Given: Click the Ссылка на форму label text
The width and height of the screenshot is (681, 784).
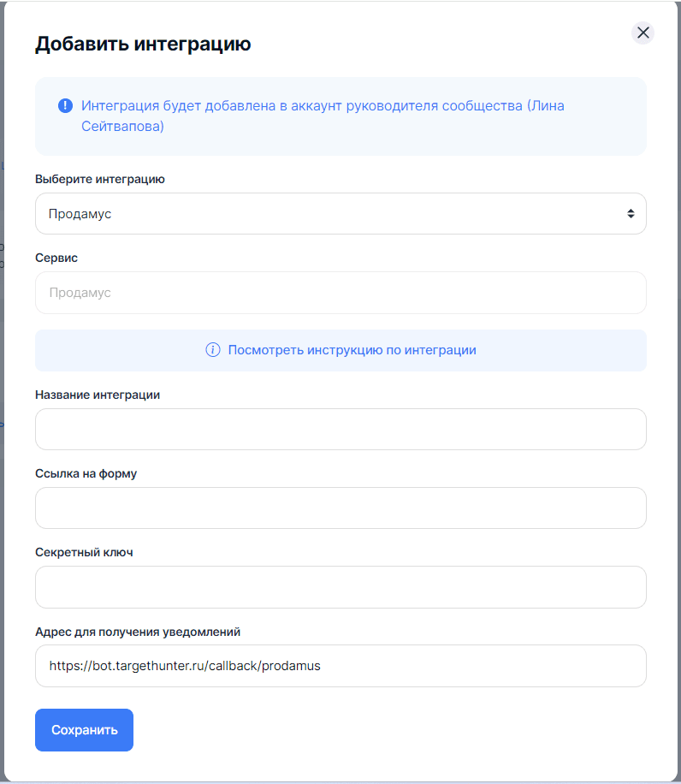Looking at the screenshot, I should point(86,473).
